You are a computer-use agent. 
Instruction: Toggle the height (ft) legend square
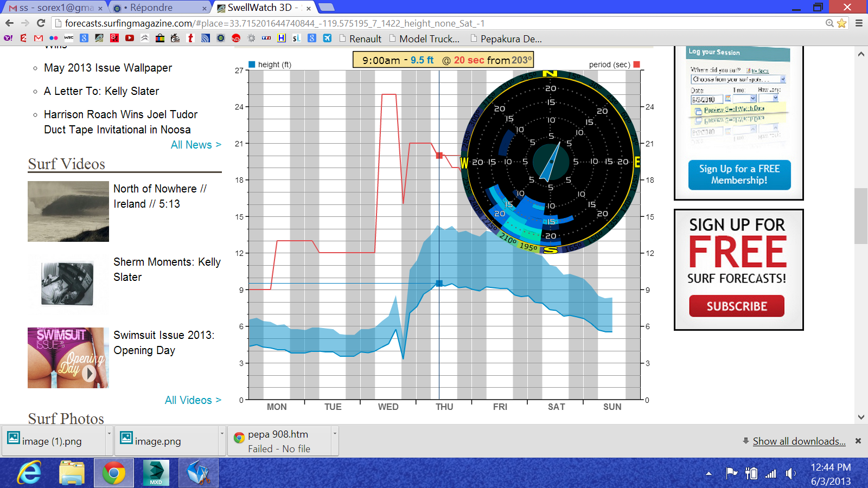(x=252, y=65)
